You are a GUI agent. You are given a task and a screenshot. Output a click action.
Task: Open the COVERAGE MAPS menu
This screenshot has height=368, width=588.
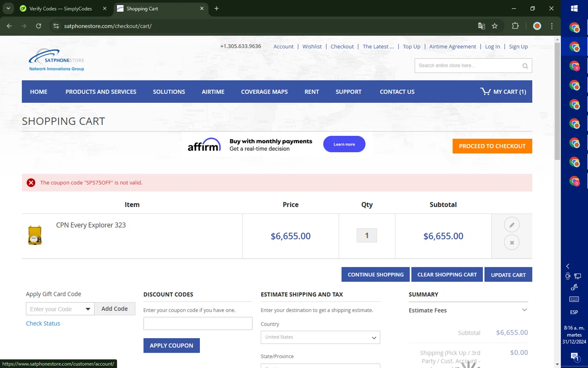click(264, 92)
